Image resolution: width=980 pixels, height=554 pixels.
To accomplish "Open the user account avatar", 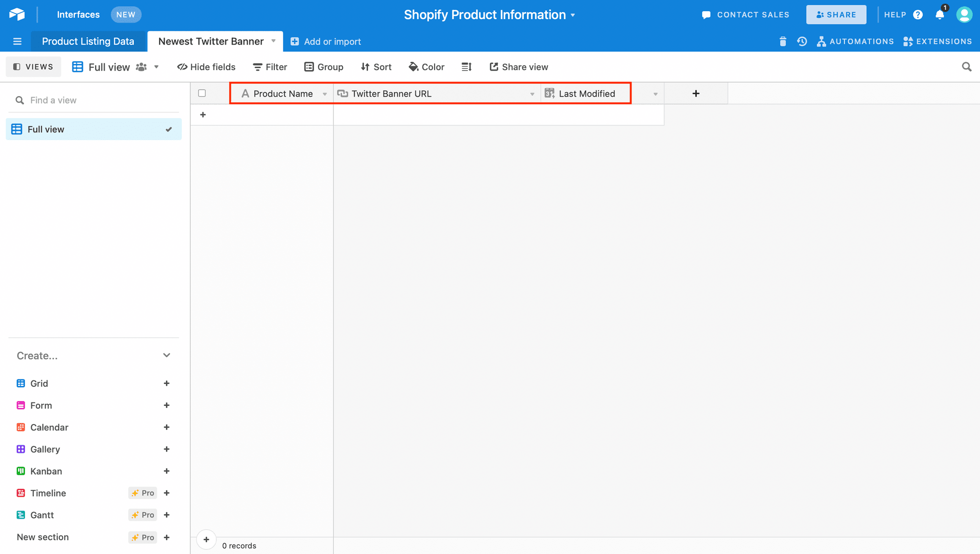I will [x=964, y=15].
